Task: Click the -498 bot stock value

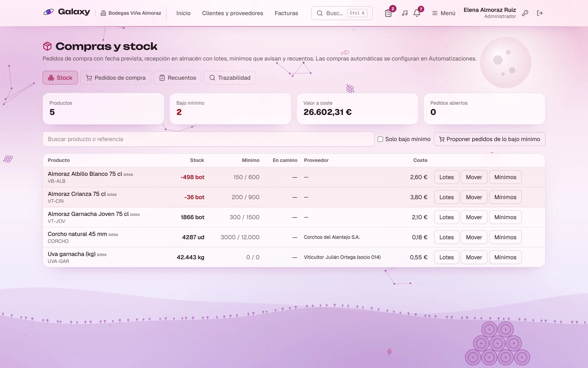Action: (192, 177)
